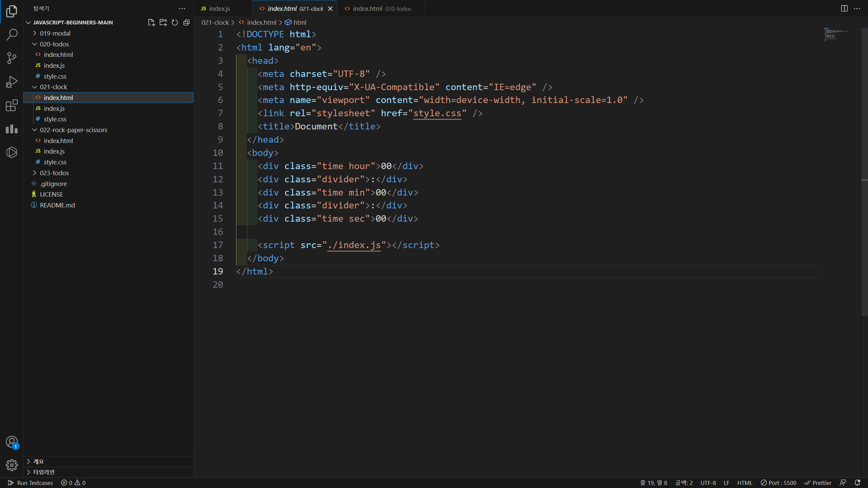This screenshot has width=868, height=488.
Task: Open the Manage settings gear
Action: (12, 465)
